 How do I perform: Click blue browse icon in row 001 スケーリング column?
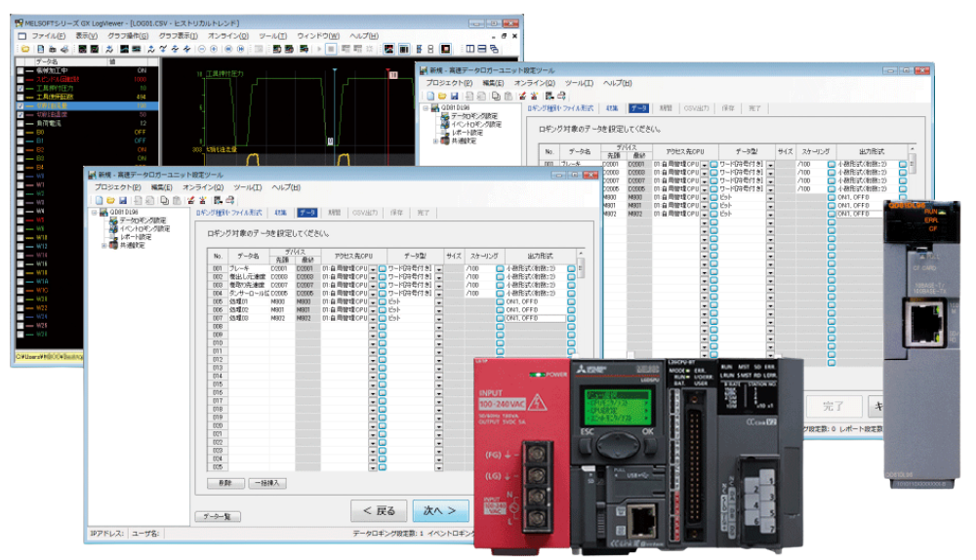point(500,267)
